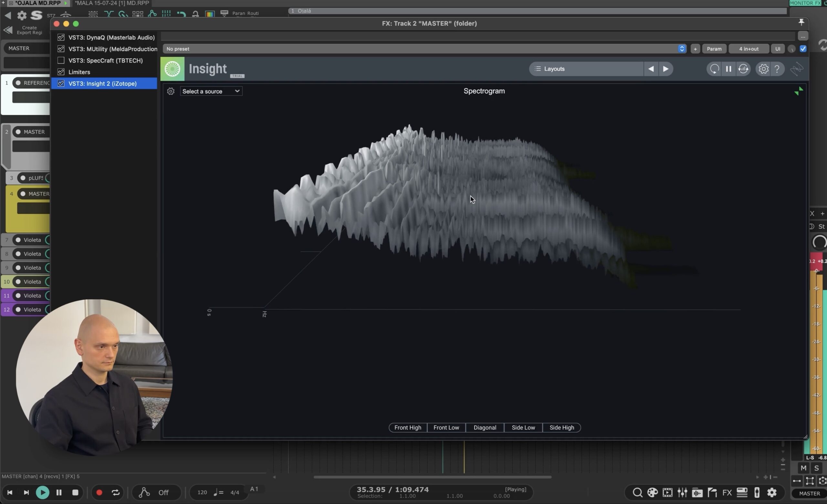
Task: Click the M mute button on master
Action: tap(803, 468)
